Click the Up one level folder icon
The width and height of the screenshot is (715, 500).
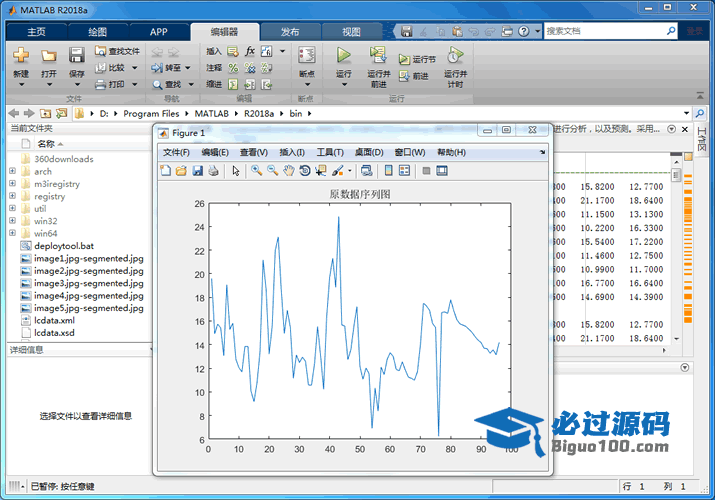pyautogui.click(x=45, y=113)
